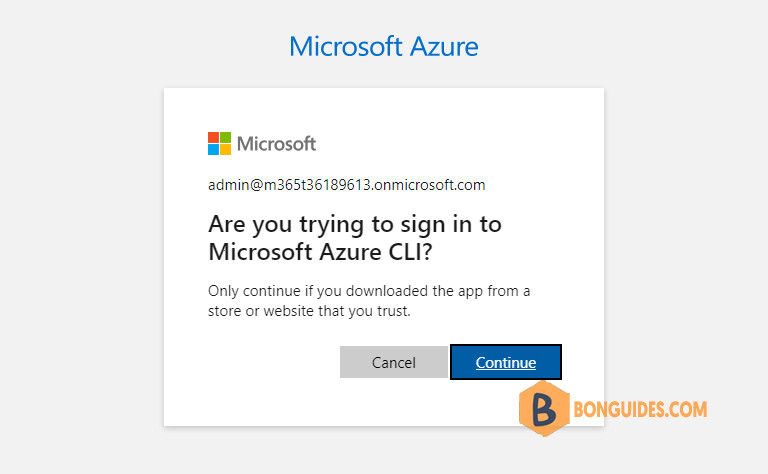Image resolution: width=768 pixels, height=474 pixels.
Task: Click the blue square in Microsoft logo
Action: (x=213, y=149)
